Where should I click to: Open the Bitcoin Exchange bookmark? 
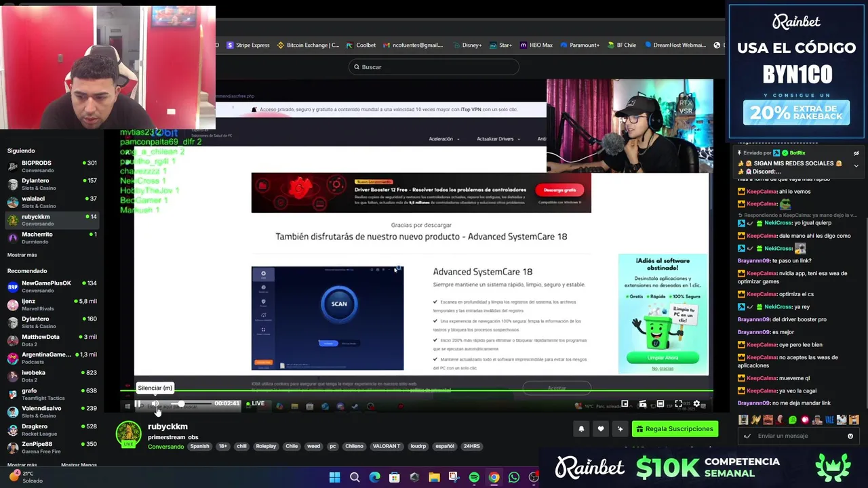pyautogui.click(x=309, y=45)
